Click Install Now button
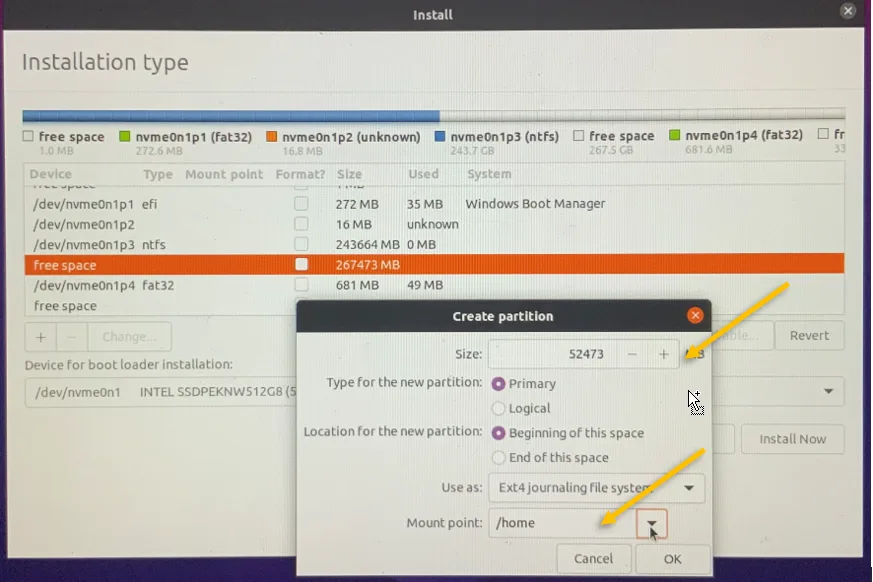Image resolution: width=873 pixels, height=582 pixels. pos(793,439)
